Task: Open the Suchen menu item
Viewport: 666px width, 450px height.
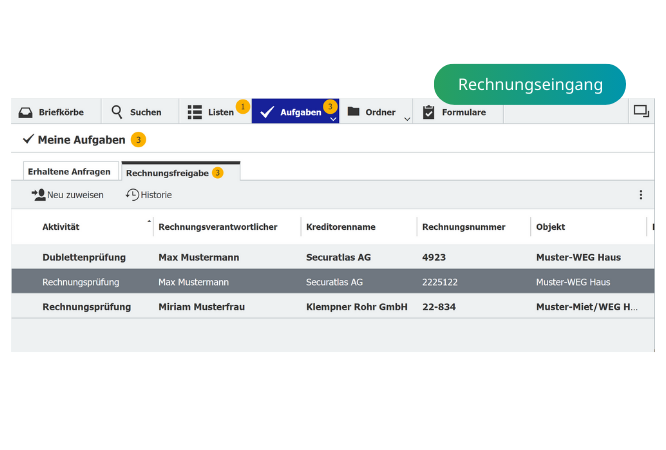Action: [140, 112]
